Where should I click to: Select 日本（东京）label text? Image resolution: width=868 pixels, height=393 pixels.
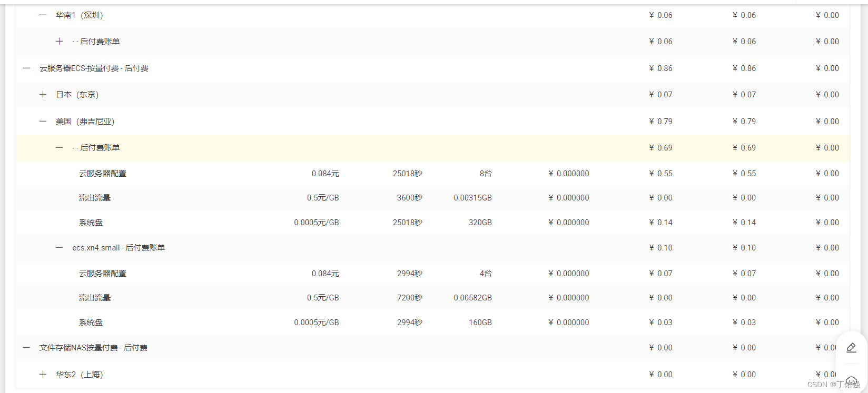(77, 95)
